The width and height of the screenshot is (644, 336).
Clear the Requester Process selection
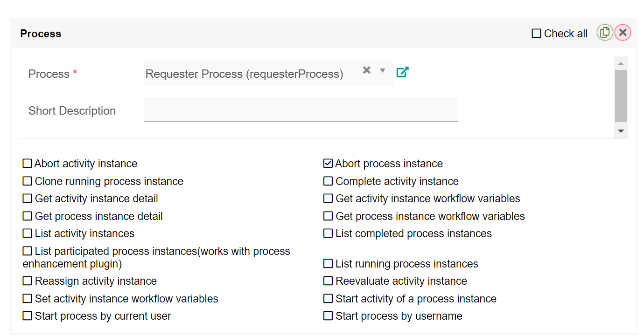pyautogui.click(x=367, y=70)
